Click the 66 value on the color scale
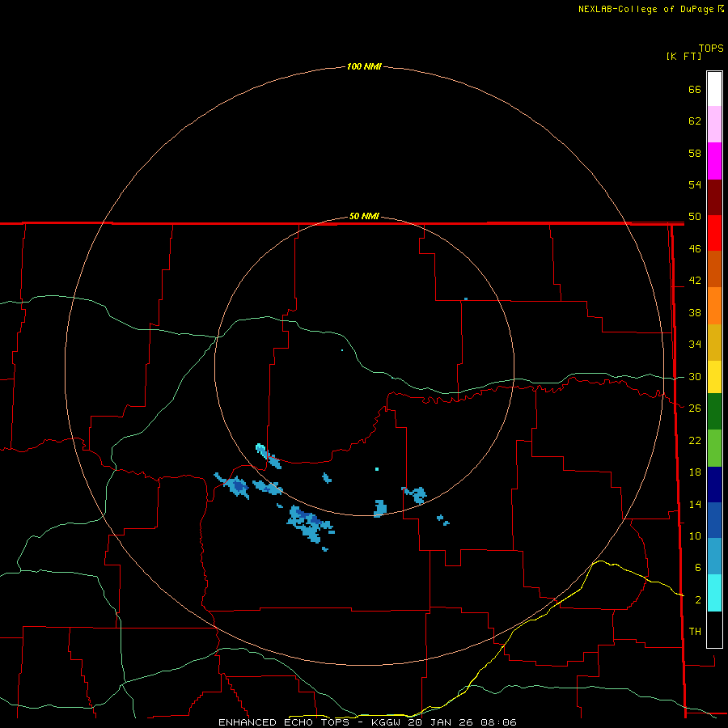728x728 pixels. point(695,89)
